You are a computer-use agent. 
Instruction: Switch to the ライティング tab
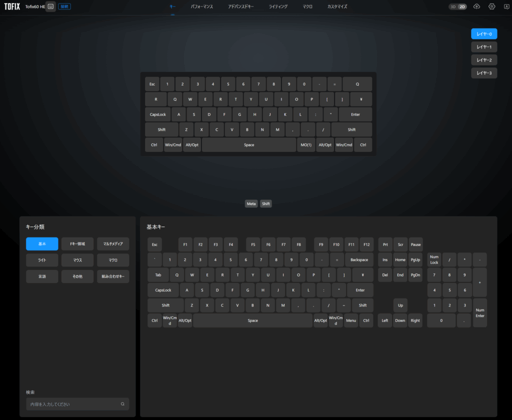(x=278, y=7)
